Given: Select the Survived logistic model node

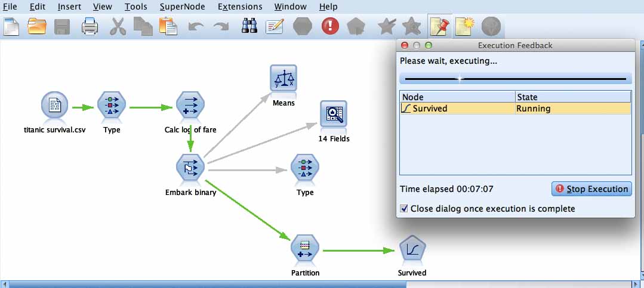Looking at the screenshot, I should 412,249.
